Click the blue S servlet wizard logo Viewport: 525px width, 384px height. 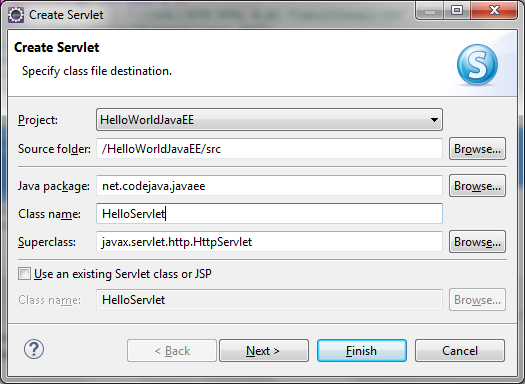pyautogui.click(x=477, y=65)
